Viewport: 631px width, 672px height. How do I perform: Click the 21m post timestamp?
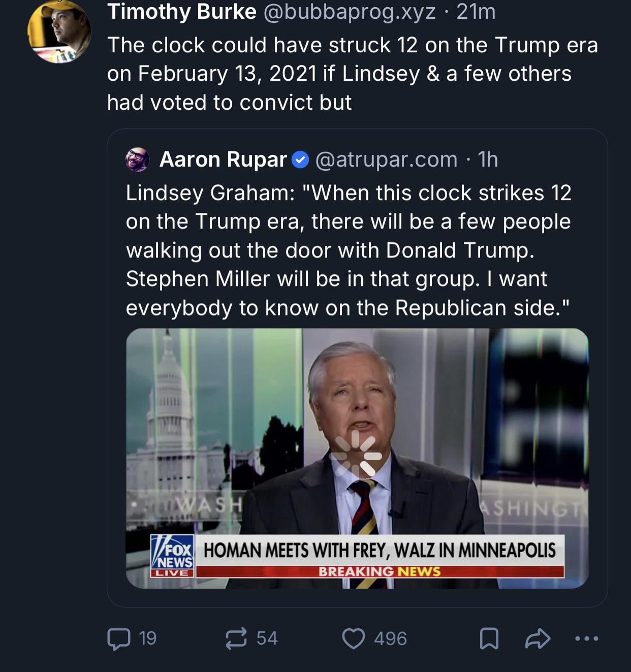tap(476, 12)
